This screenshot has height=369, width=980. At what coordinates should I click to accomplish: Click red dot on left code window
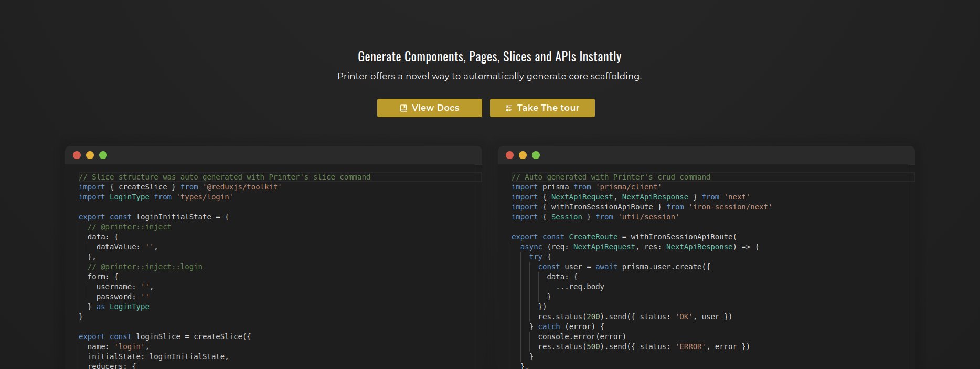click(x=77, y=155)
